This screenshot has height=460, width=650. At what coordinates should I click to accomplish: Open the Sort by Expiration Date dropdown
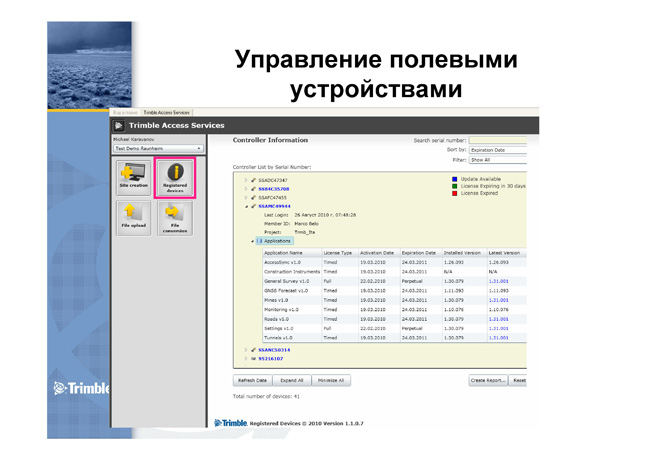tap(498, 150)
